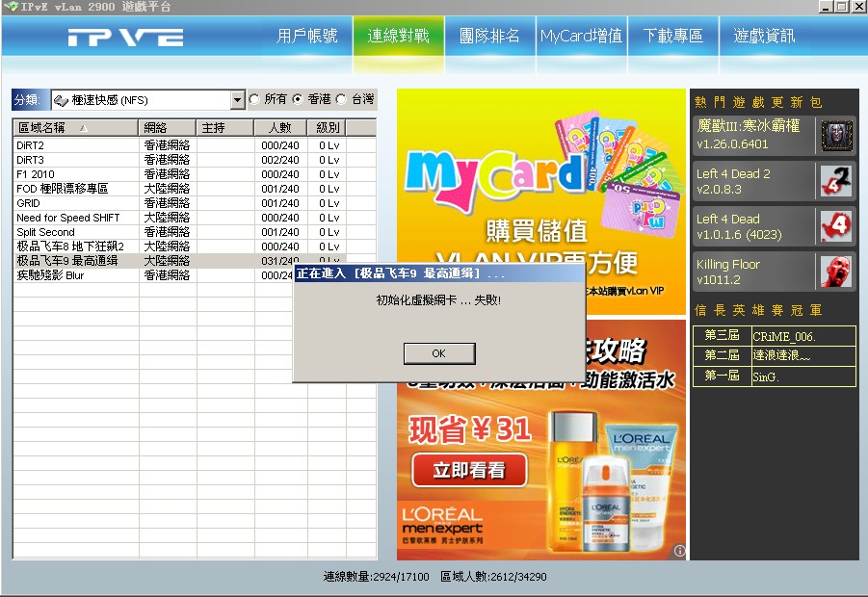The height and width of the screenshot is (597, 868).
Task: Select the 香港 radio button
Action: (x=298, y=99)
